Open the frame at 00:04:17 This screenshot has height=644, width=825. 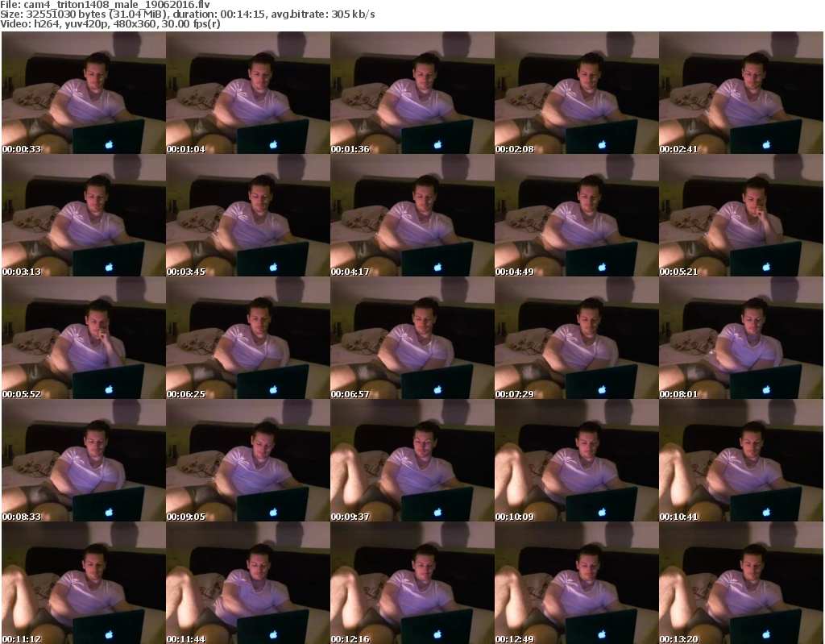(x=412, y=215)
